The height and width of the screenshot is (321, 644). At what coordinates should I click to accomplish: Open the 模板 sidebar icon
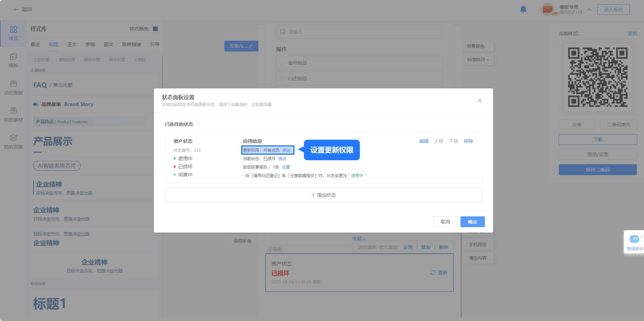point(13,57)
